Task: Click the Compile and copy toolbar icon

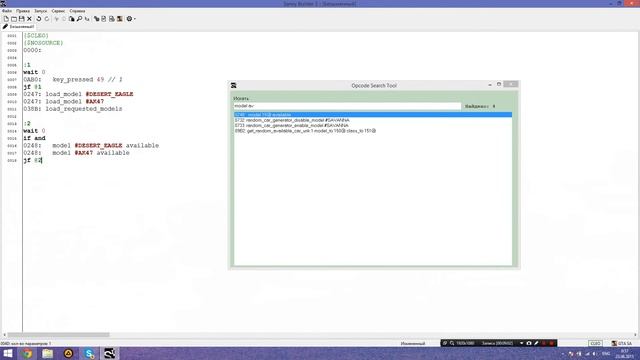Action: click(104, 19)
